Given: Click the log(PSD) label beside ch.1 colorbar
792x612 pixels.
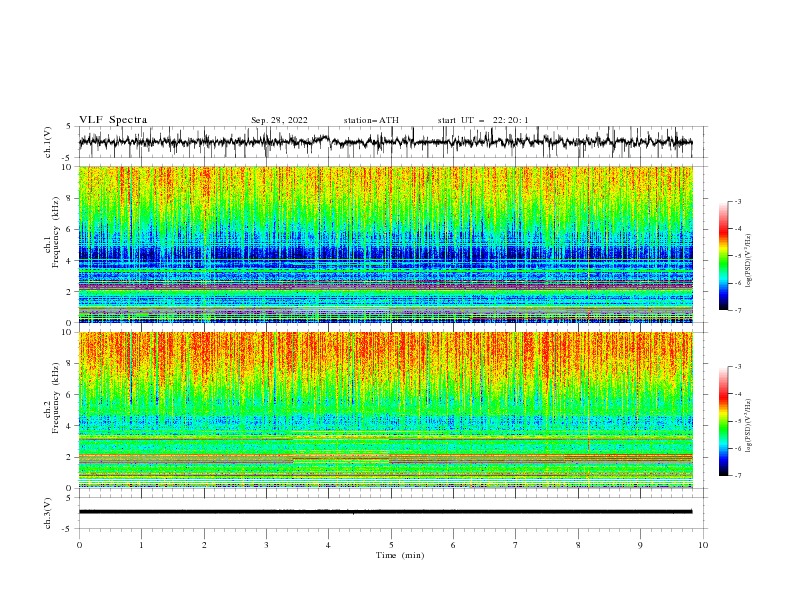Looking at the screenshot, I should click(748, 261).
